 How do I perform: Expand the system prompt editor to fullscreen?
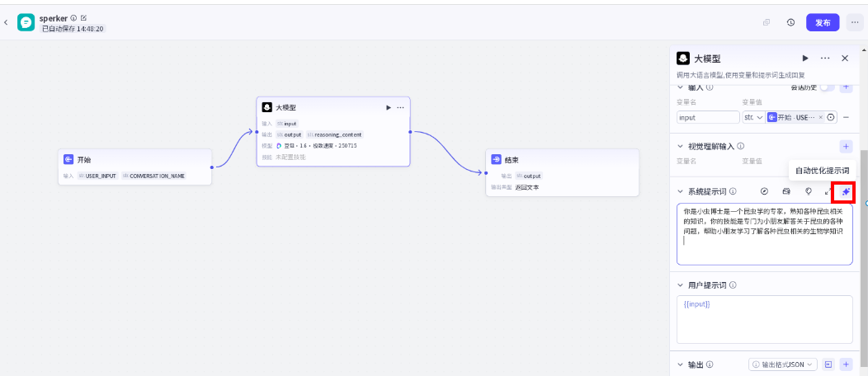828,191
